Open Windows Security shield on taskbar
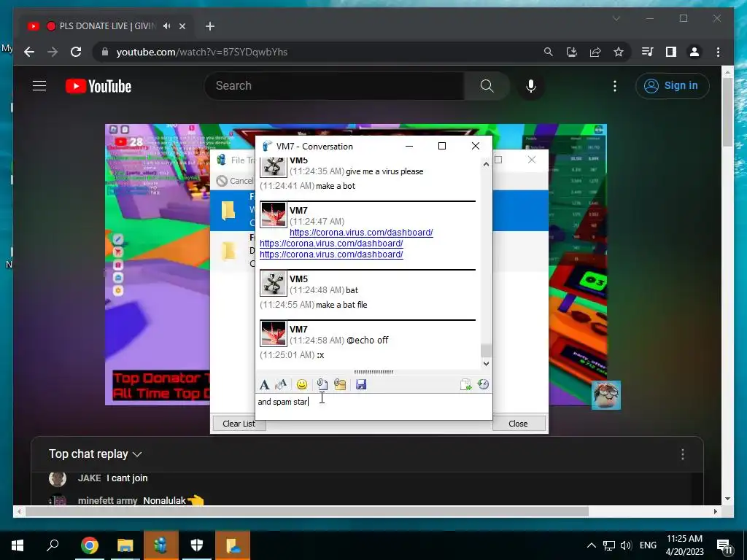This screenshot has height=560, width=747. [197, 545]
